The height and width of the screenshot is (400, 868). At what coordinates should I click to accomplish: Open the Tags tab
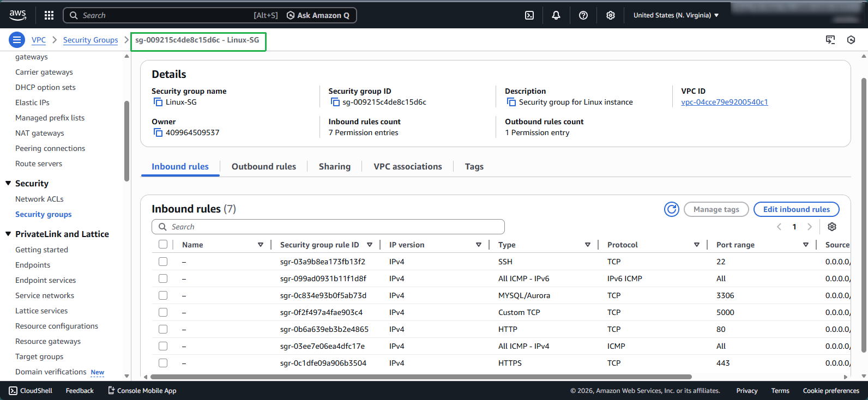[474, 167]
